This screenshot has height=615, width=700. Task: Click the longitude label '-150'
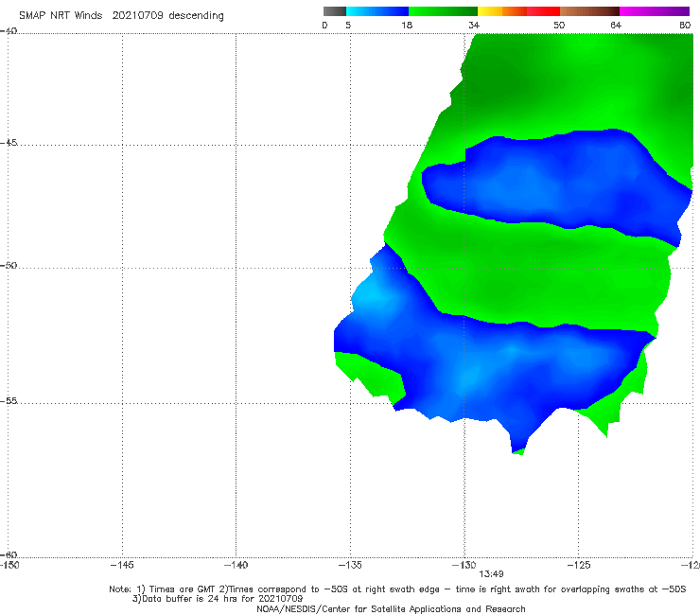coord(9,565)
